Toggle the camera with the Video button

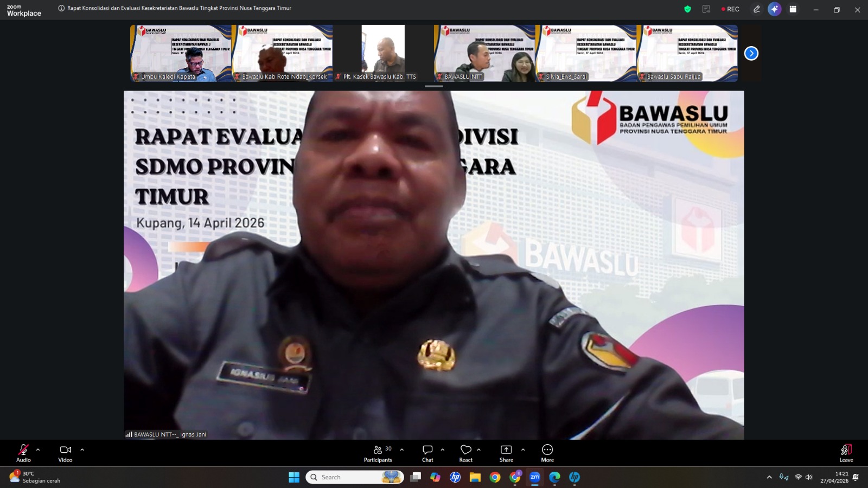click(65, 453)
